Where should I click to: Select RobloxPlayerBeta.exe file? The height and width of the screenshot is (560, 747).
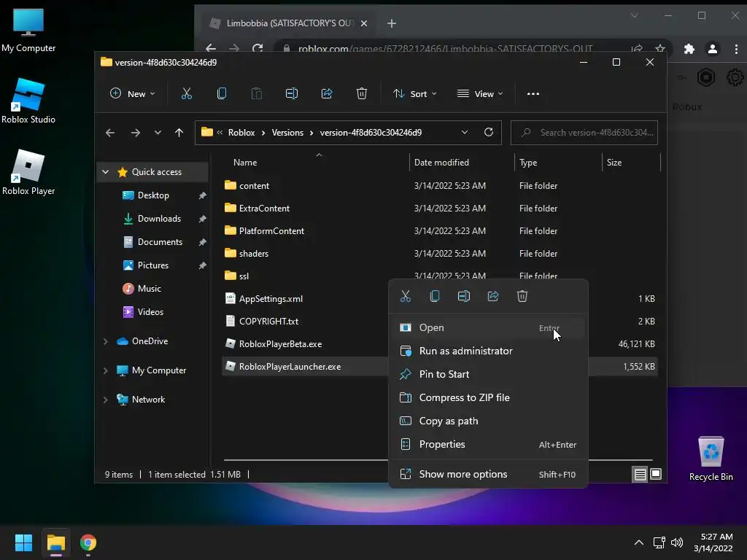[x=280, y=344]
